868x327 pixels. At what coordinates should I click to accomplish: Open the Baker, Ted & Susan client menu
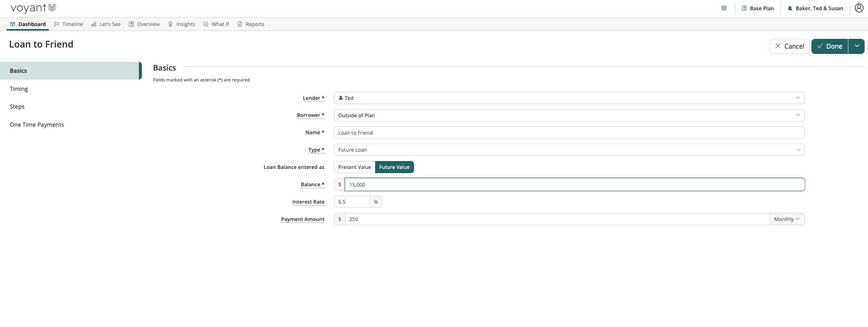[815, 8]
